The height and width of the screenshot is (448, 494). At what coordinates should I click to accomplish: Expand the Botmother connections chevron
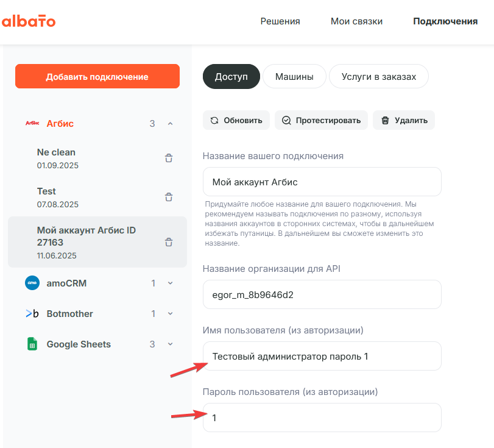pyautogui.click(x=170, y=314)
